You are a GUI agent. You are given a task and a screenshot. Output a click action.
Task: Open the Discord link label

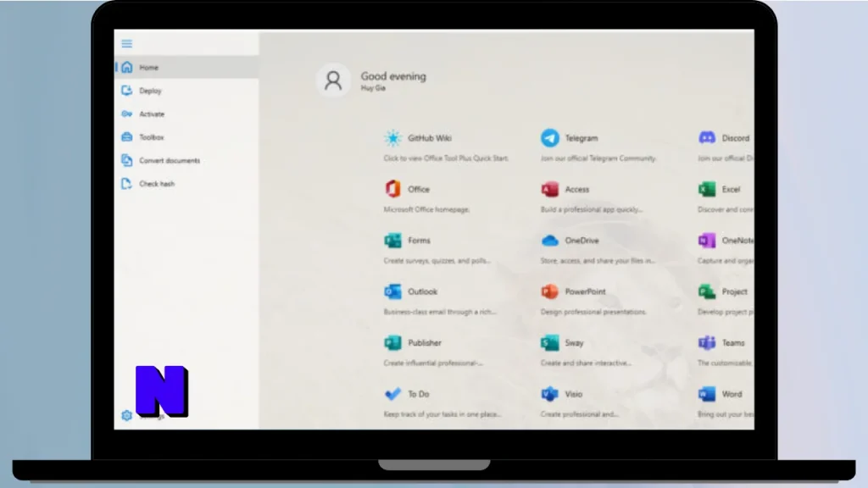click(735, 138)
